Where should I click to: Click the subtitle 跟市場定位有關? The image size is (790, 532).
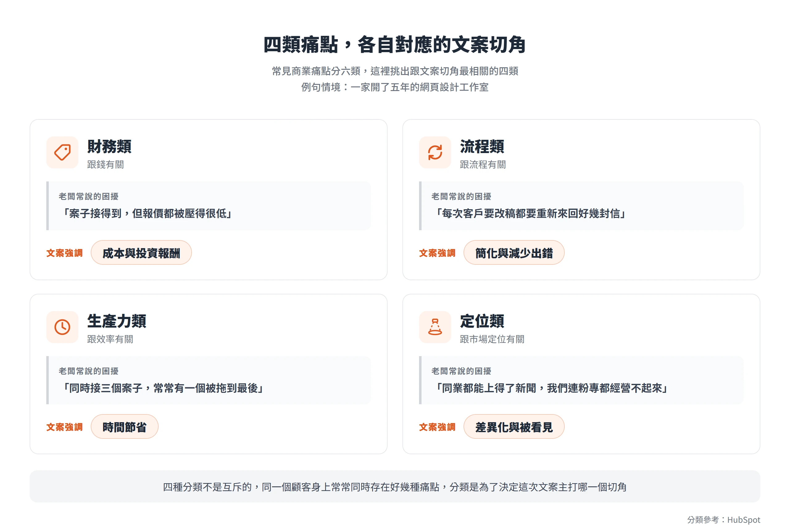(x=492, y=339)
